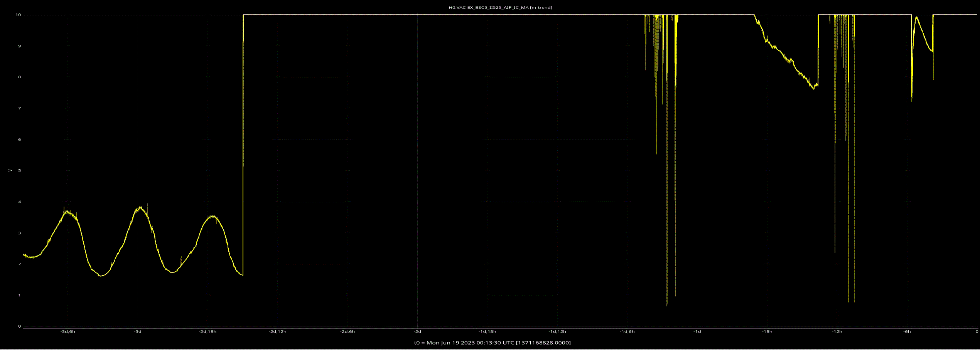Viewport: 980px width, 350px height.
Task: Click the -1d,6h time axis label
Action: 627,331
